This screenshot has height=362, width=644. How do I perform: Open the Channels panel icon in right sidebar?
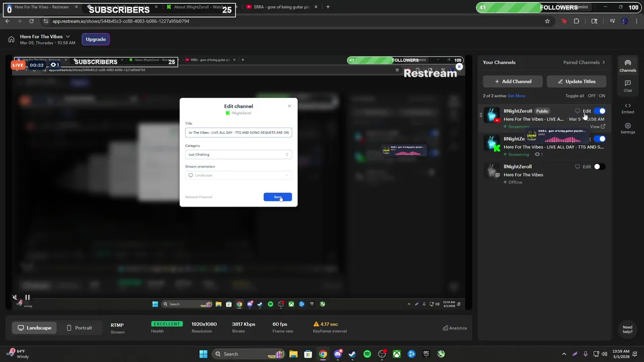(627, 66)
